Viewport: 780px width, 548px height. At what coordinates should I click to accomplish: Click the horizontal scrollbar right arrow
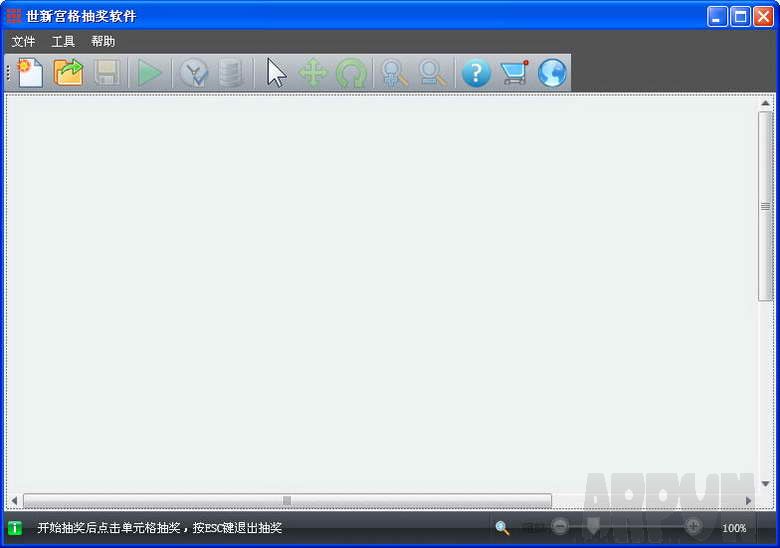tap(748, 500)
